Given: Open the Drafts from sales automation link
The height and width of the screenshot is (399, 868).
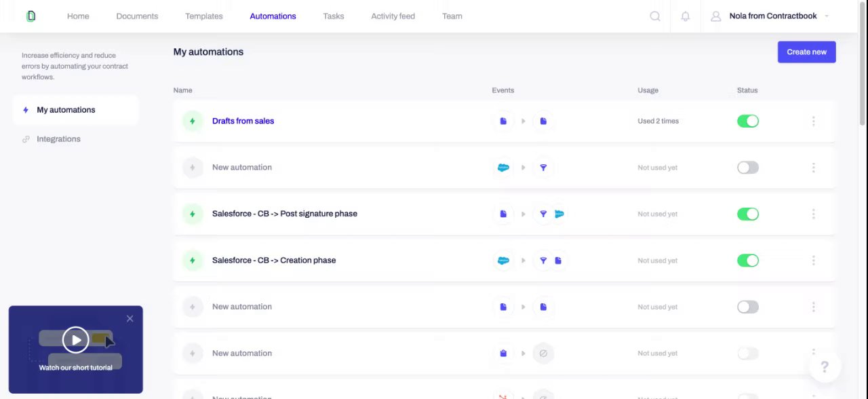Looking at the screenshot, I should tap(243, 121).
